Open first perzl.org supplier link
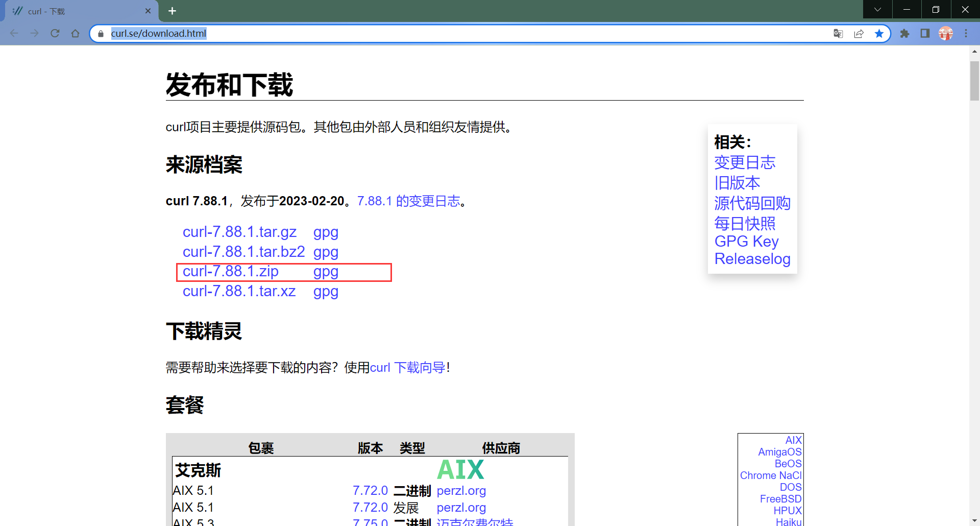 pyautogui.click(x=461, y=491)
